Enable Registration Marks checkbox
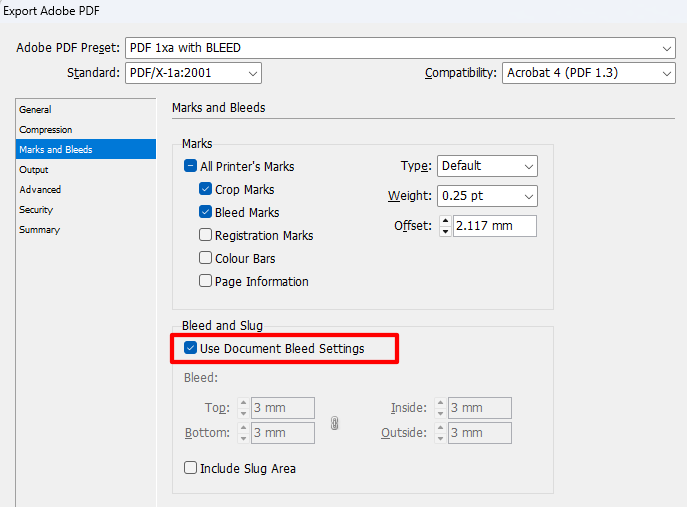 205,236
